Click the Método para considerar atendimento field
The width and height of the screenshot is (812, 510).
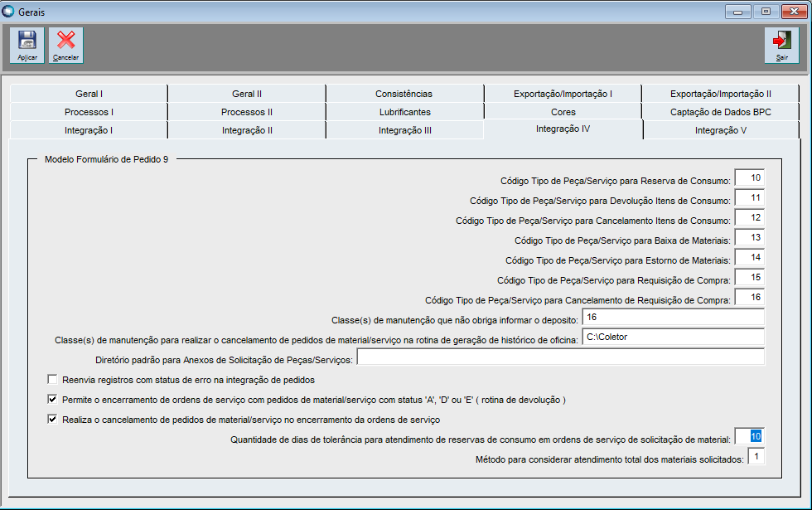756,456
